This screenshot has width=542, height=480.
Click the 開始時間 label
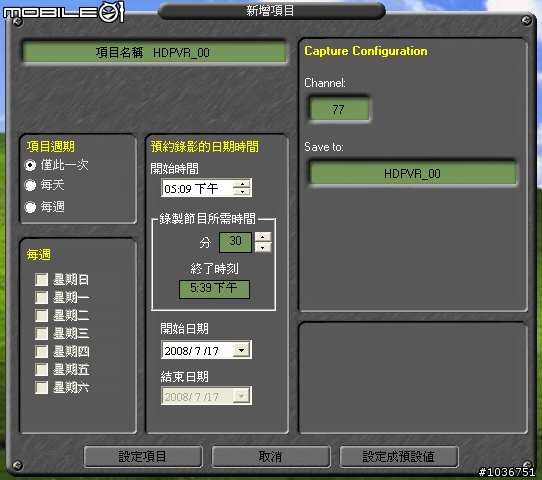tap(175, 169)
